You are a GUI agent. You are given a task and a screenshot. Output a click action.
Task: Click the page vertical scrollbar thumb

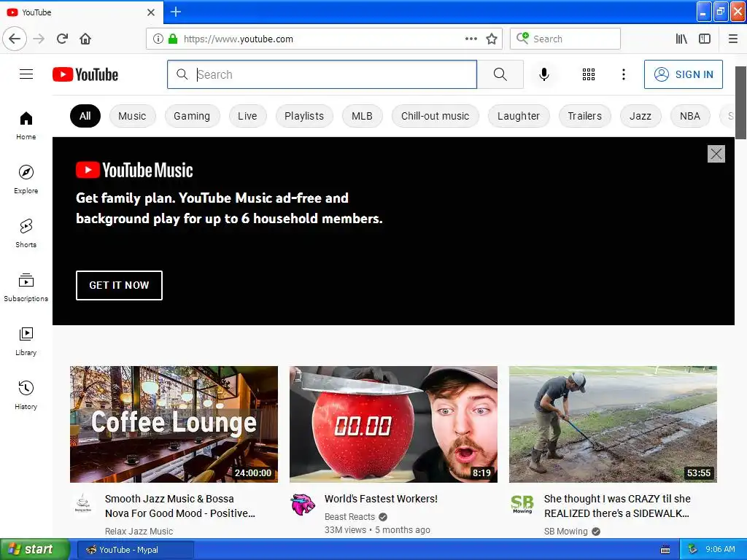point(740,102)
